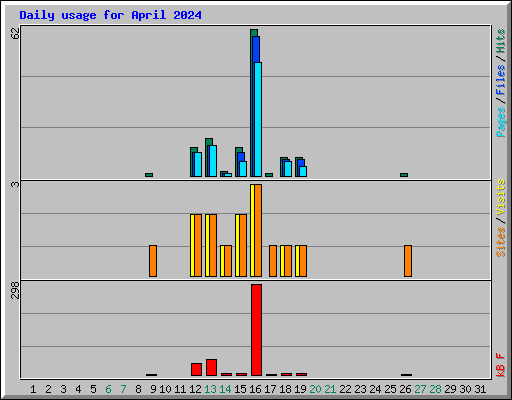This screenshot has width=512, height=400.
Task: Click the small green hits bar for day 9
Action: tap(149, 175)
